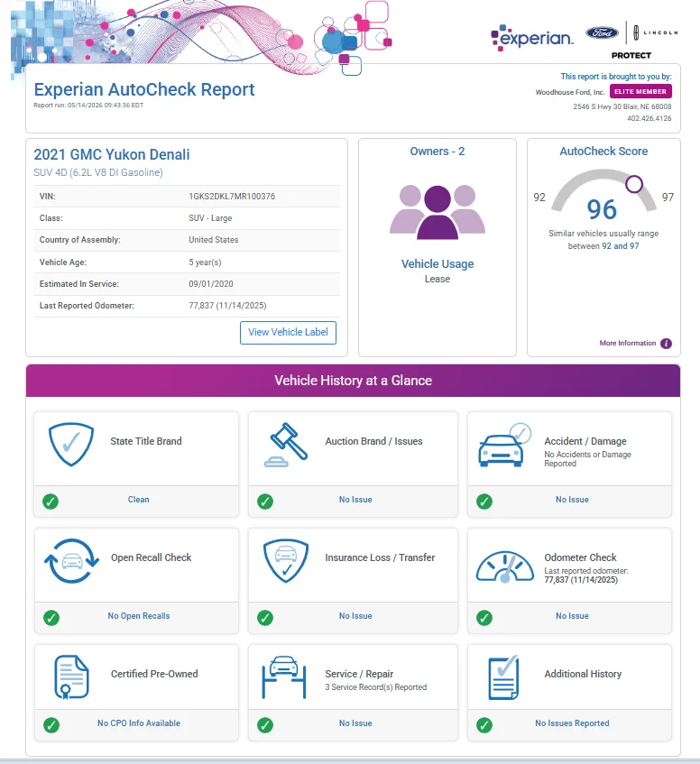Image resolution: width=700 pixels, height=764 pixels.
Task: Click the Experian AutoCheck Report title
Action: click(x=144, y=89)
